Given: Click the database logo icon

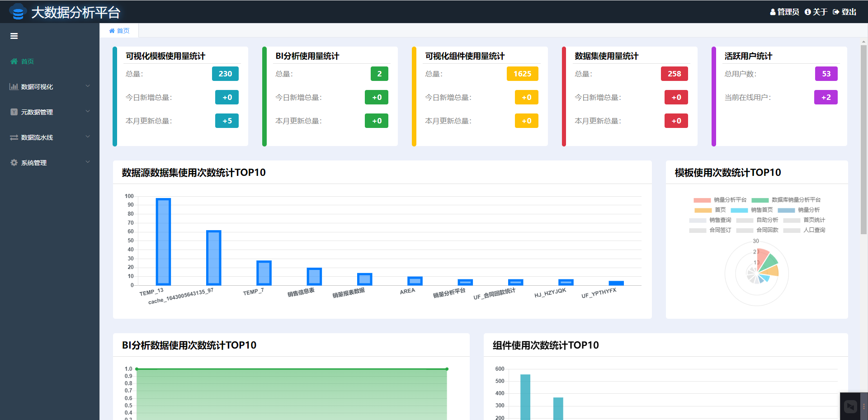Looking at the screenshot, I should tap(18, 12).
